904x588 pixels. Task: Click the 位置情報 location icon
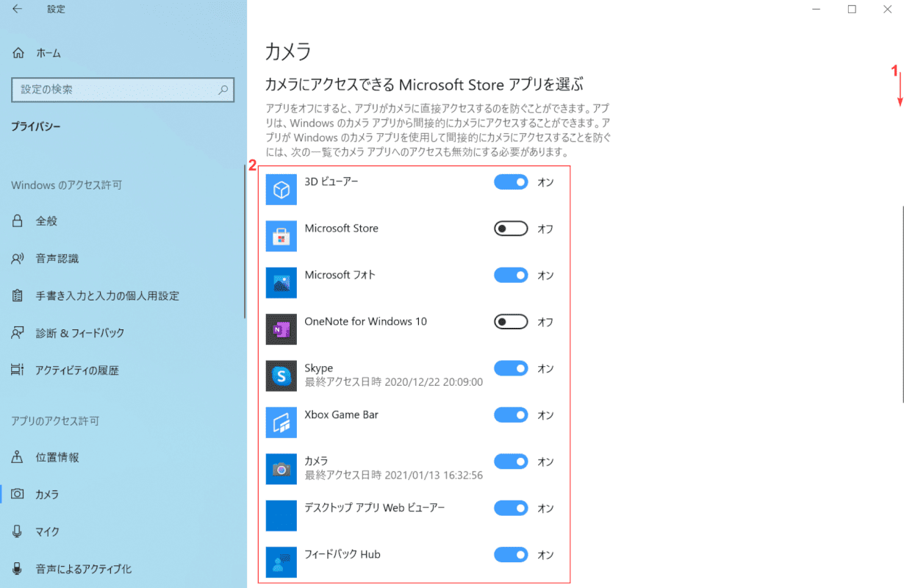18,457
